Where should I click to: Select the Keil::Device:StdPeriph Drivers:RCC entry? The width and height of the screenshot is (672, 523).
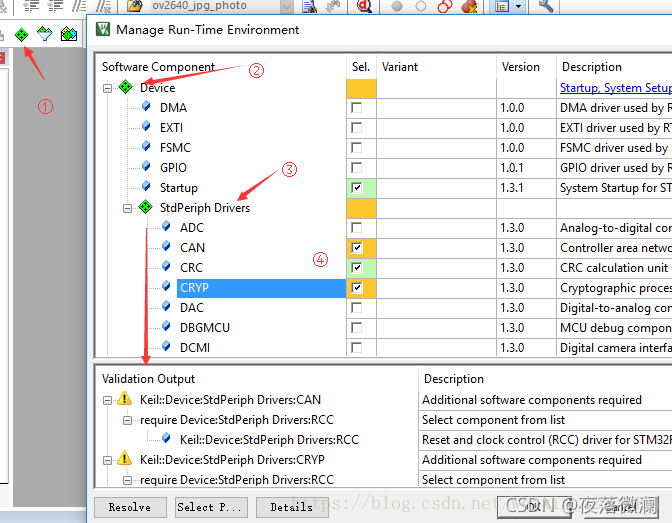pyautogui.click(x=269, y=440)
